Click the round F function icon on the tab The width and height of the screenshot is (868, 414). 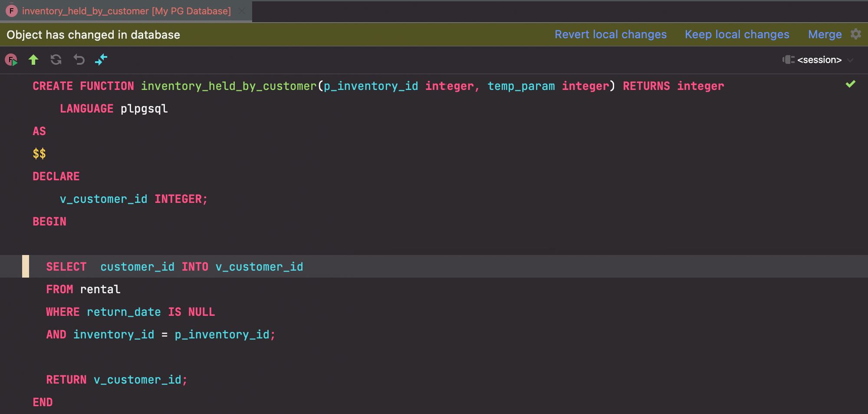pyautogui.click(x=12, y=11)
